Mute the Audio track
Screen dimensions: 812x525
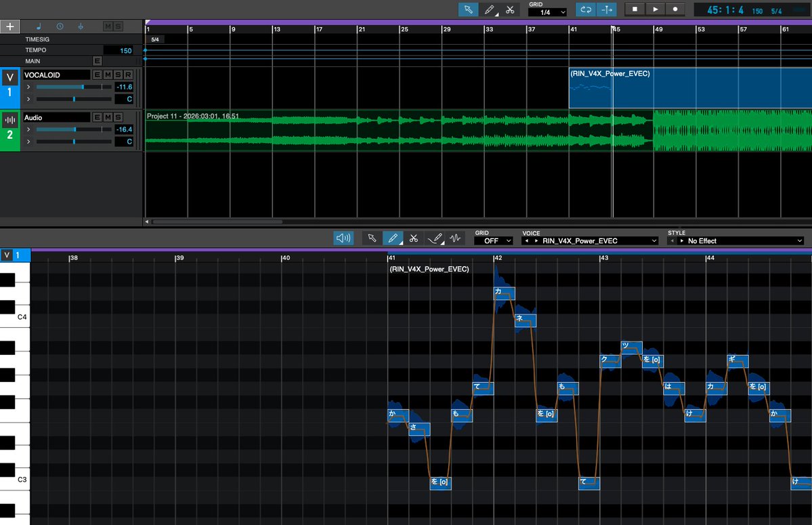(x=108, y=117)
